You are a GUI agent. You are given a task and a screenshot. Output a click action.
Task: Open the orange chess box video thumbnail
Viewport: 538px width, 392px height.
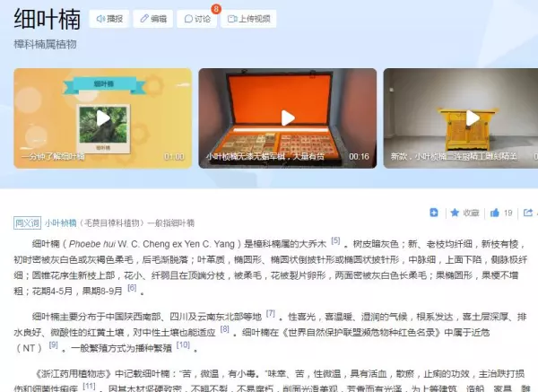tap(288, 118)
